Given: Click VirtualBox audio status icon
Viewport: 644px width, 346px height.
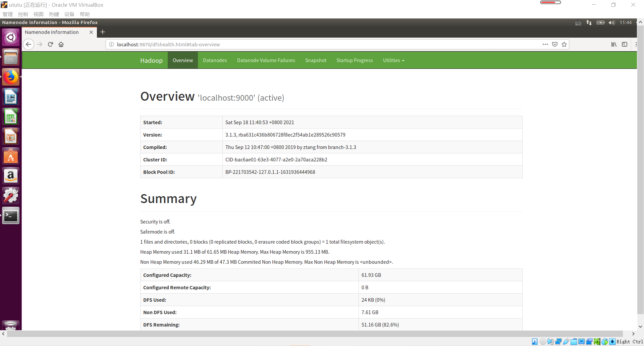Looking at the screenshot, I should pyautogui.click(x=551, y=342).
